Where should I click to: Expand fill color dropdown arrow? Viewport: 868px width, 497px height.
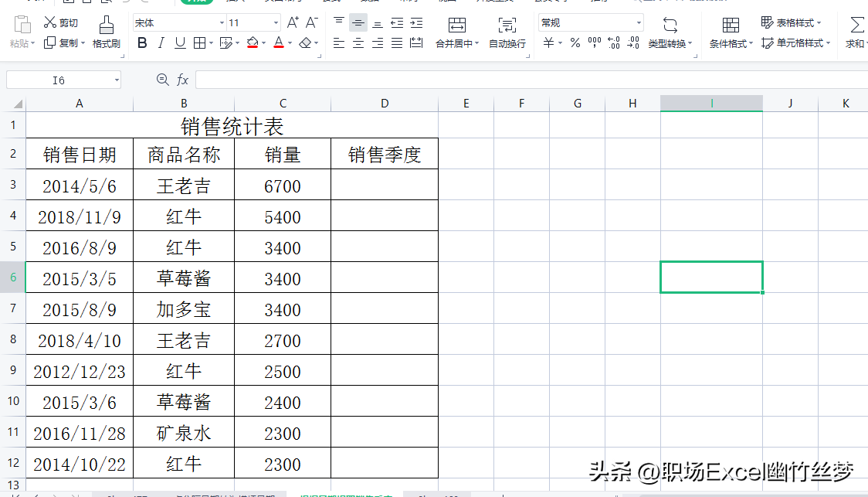tap(263, 43)
